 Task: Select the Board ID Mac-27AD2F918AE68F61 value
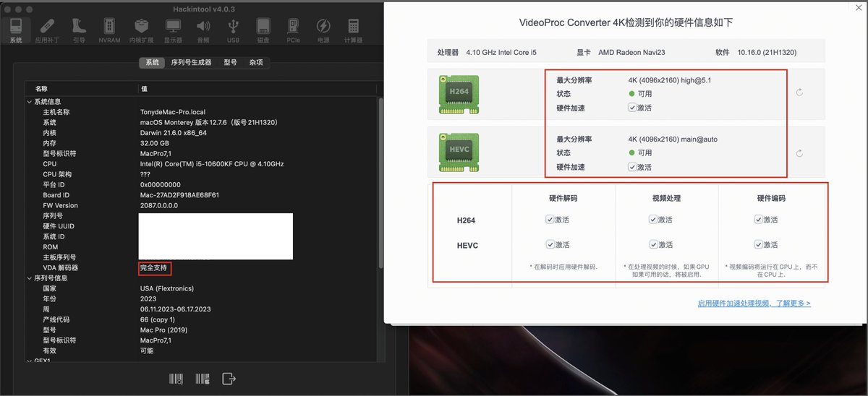179,195
